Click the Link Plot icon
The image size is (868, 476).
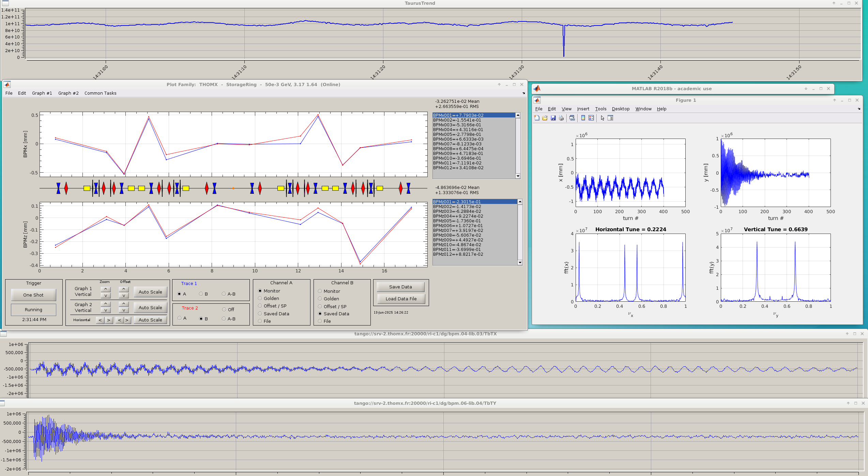click(572, 118)
